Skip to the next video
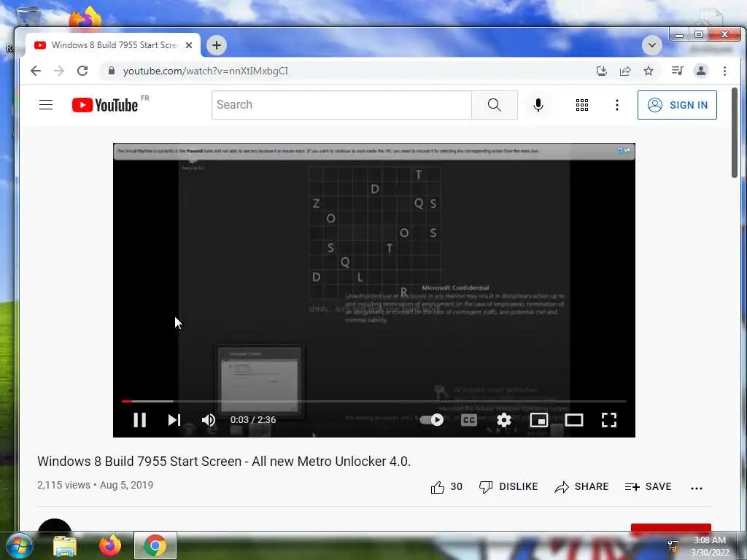 [x=174, y=419]
